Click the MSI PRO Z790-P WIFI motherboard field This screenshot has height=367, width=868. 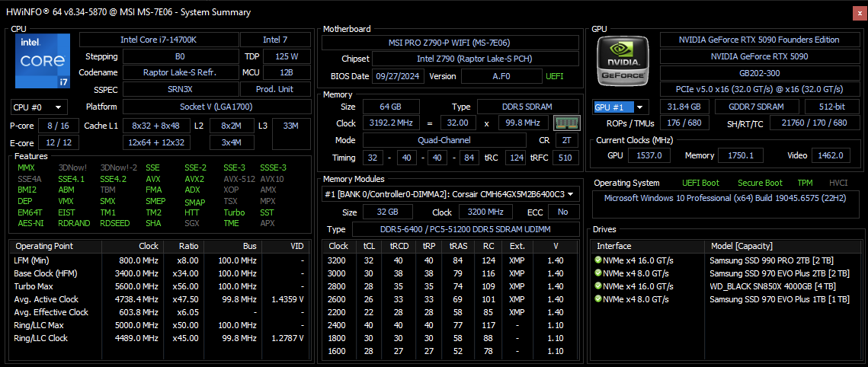tap(450, 43)
